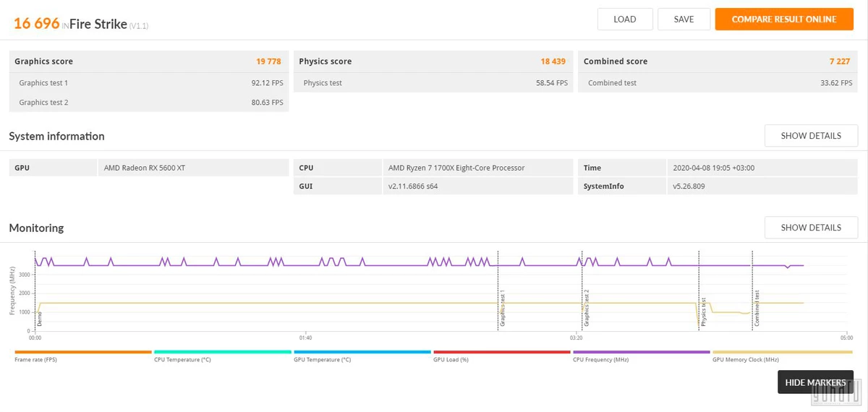Toggle CPU Frequency (MHz) legend
The image size is (868, 412).
point(642,356)
